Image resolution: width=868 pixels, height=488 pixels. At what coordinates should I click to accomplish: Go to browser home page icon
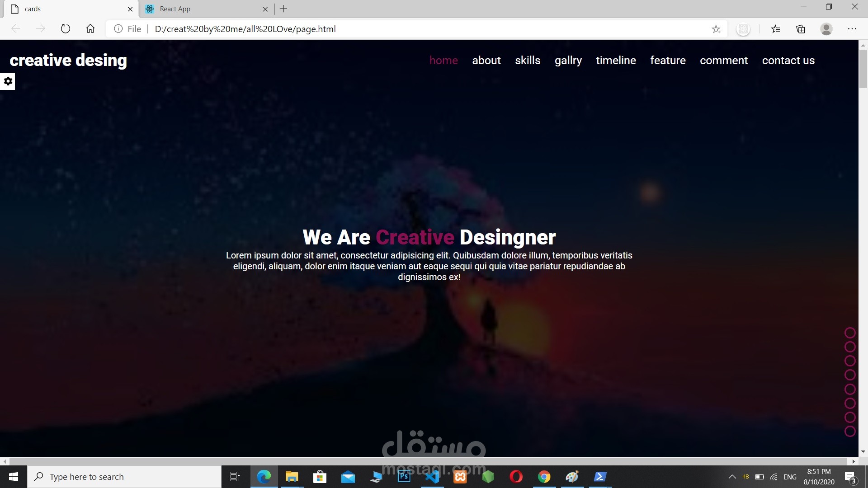tap(90, 29)
